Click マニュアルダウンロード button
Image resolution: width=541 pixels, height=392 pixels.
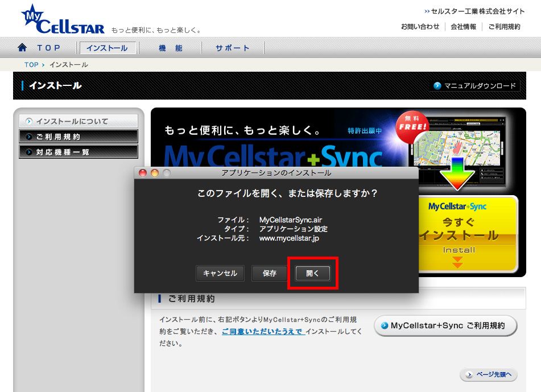pyautogui.click(x=476, y=85)
